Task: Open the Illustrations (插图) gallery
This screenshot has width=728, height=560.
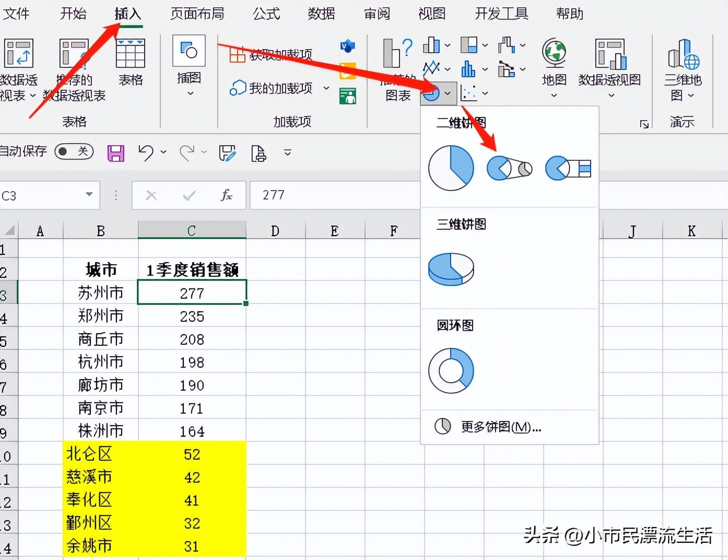Action: pyautogui.click(x=189, y=65)
